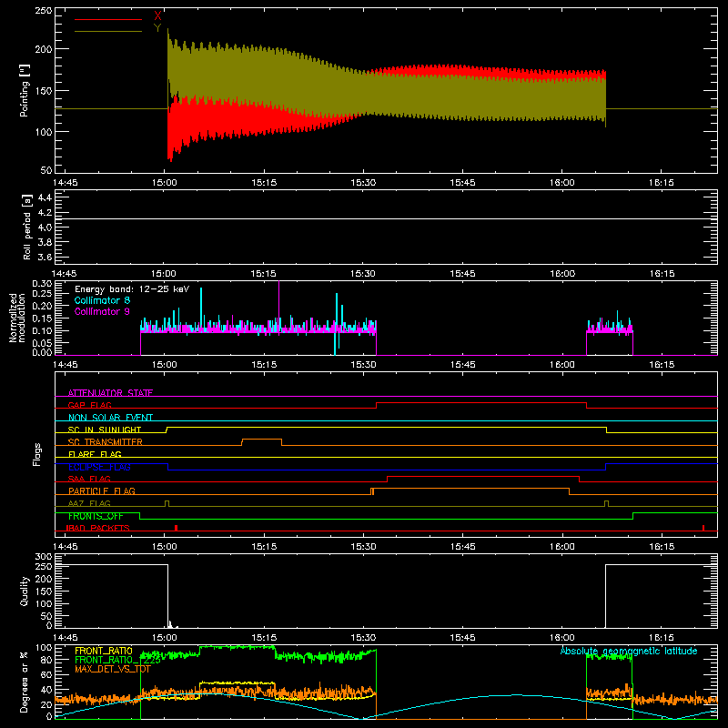The width and height of the screenshot is (728, 728).
Task: Click the red X legend letter
Action: 157,16
